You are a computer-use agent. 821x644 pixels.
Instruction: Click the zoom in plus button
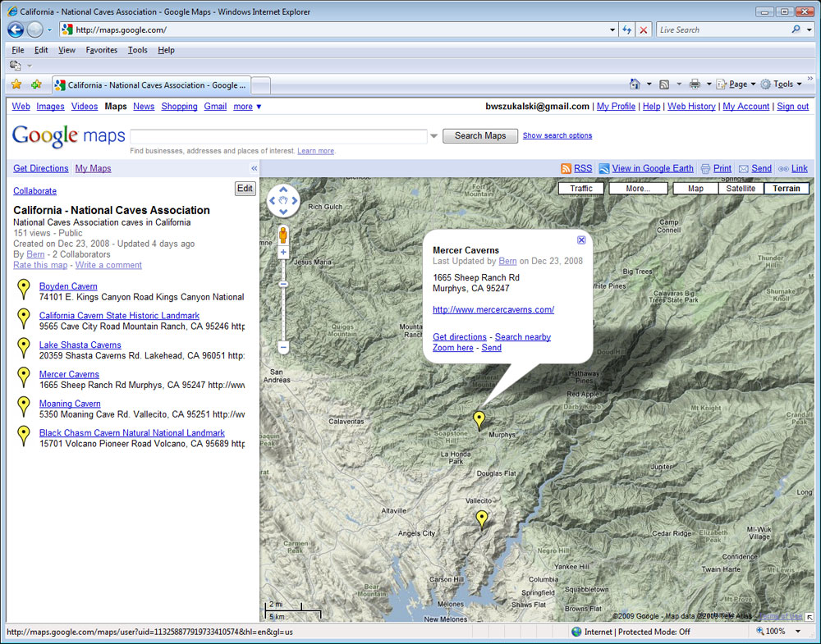coord(283,252)
